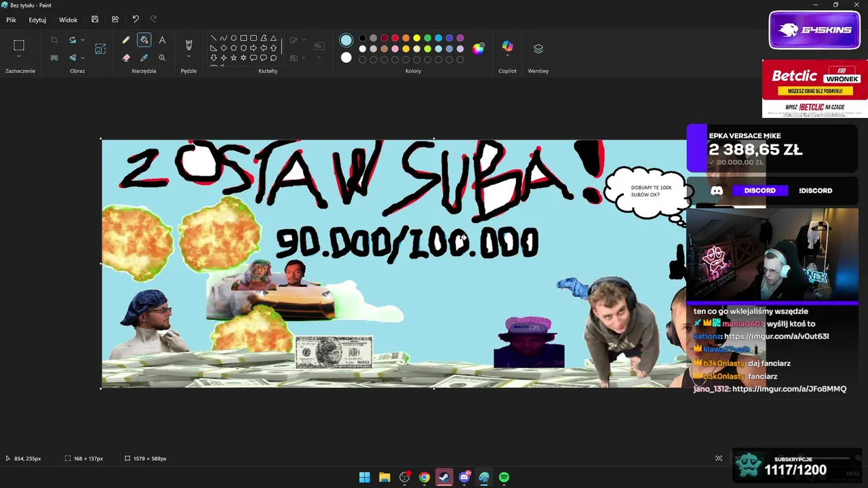Undo the last action
The height and width of the screenshot is (488, 868).
(136, 20)
